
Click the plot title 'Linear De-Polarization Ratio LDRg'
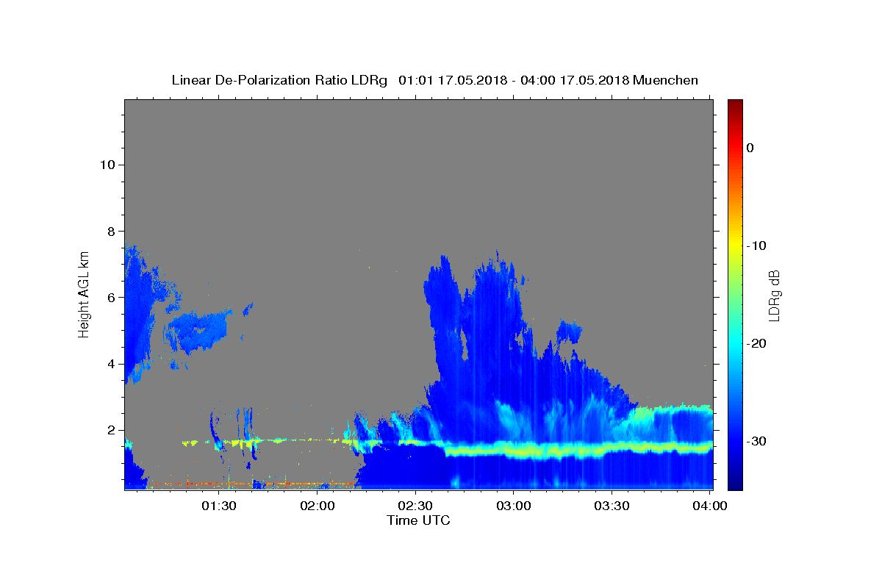(x=279, y=80)
